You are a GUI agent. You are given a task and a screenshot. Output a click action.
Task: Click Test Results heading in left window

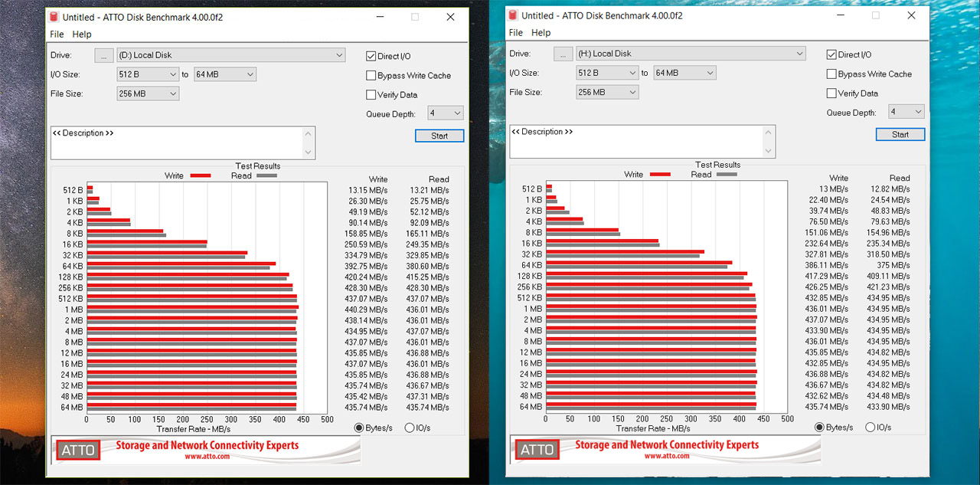pyautogui.click(x=258, y=166)
